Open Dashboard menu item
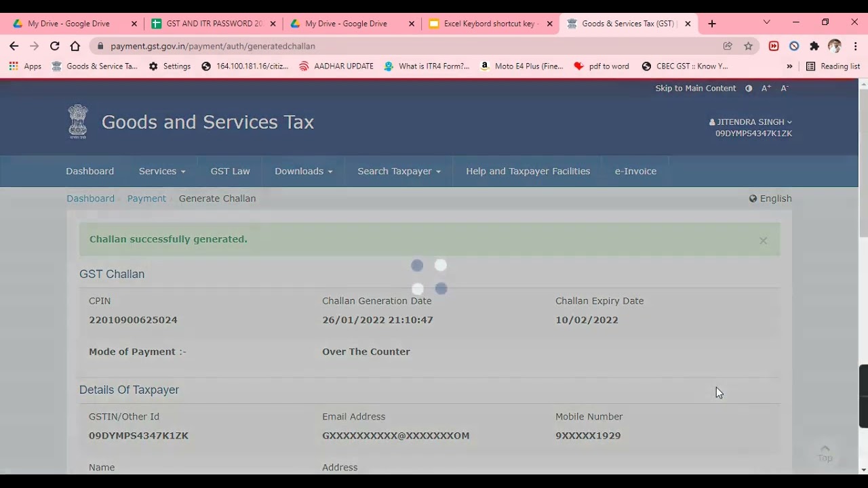868x488 pixels. pos(90,171)
